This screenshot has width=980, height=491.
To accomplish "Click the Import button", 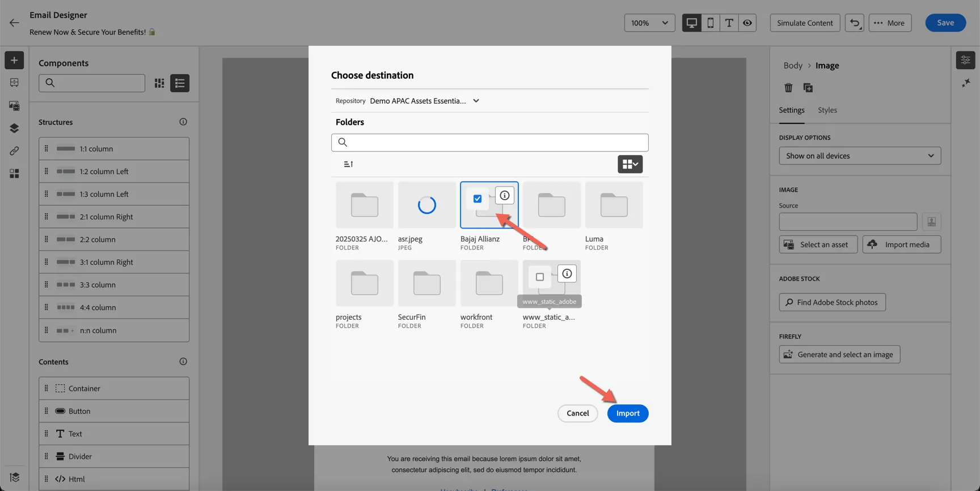I will point(628,413).
